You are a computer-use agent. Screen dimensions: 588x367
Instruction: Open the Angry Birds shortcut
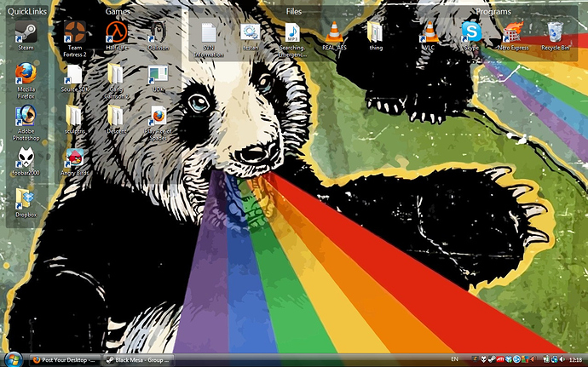pos(74,159)
